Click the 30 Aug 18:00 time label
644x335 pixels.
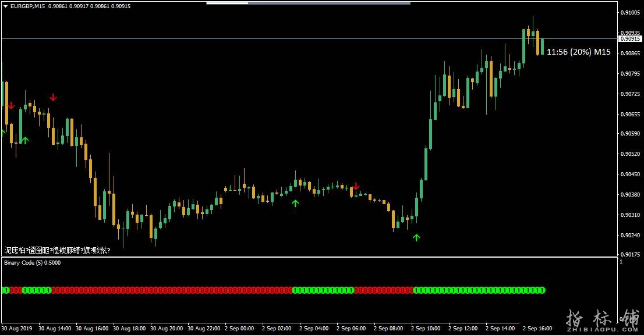click(129, 329)
